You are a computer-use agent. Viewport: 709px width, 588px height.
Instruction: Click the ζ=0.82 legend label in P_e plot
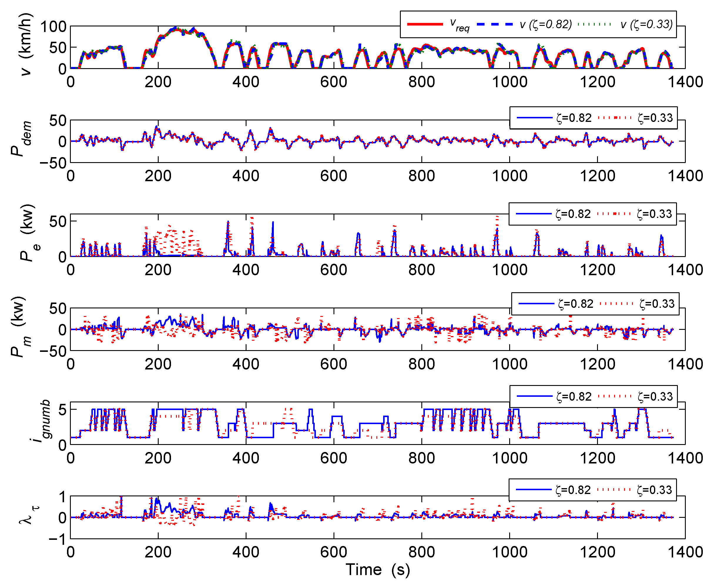[573, 214]
